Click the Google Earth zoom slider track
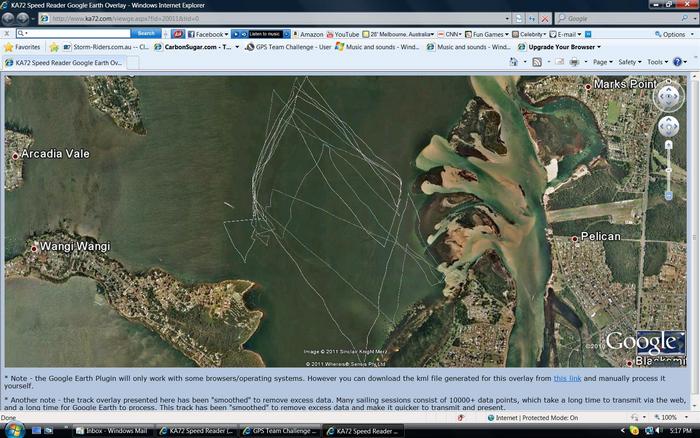Viewport: 700px width, 438px height. click(668, 171)
